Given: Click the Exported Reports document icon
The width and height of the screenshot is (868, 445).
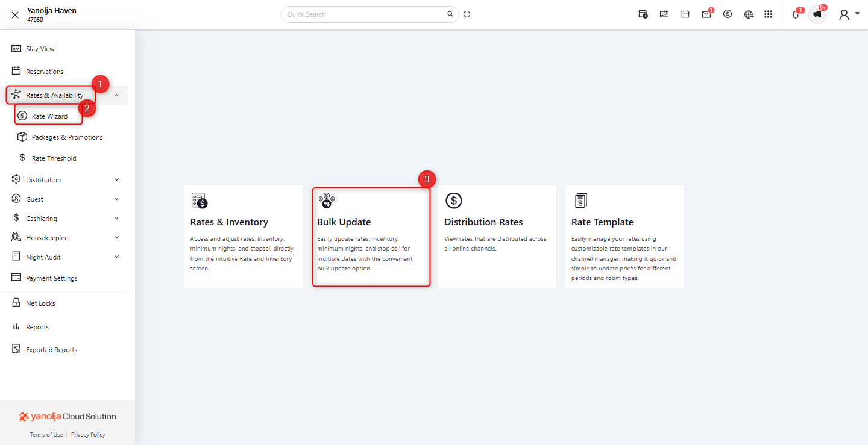Looking at the screenshot, I should pos(16,349).
